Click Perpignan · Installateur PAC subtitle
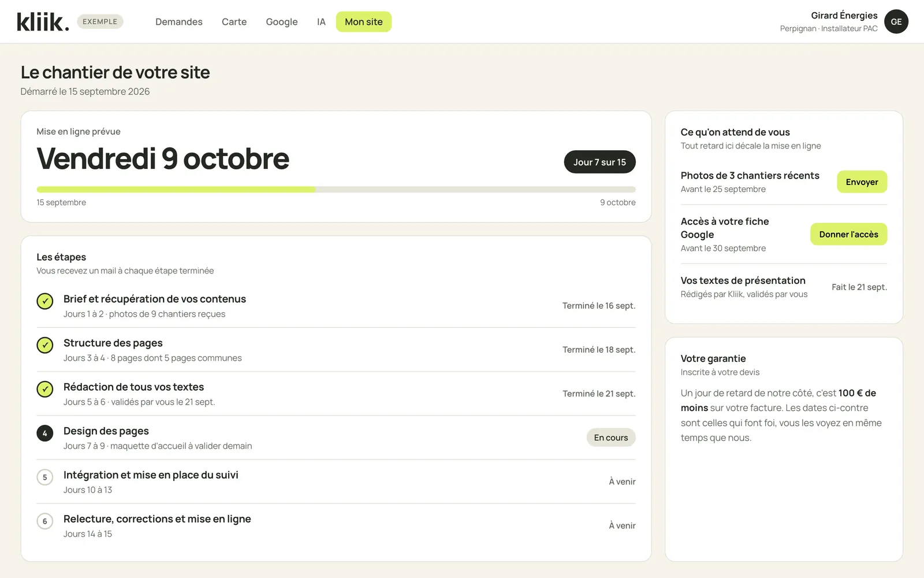Image resolution: width=924 pixels, height=578 pixels. tap(829, 28)
